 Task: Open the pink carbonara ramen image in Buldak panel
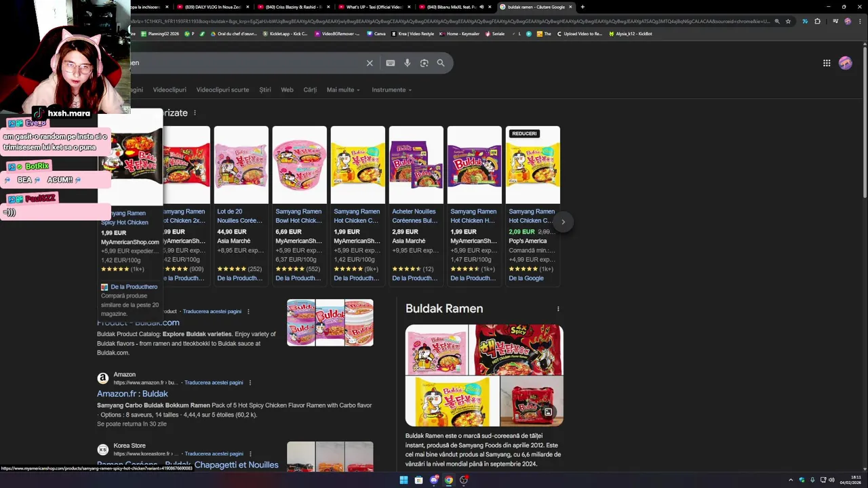pos(437,350)
